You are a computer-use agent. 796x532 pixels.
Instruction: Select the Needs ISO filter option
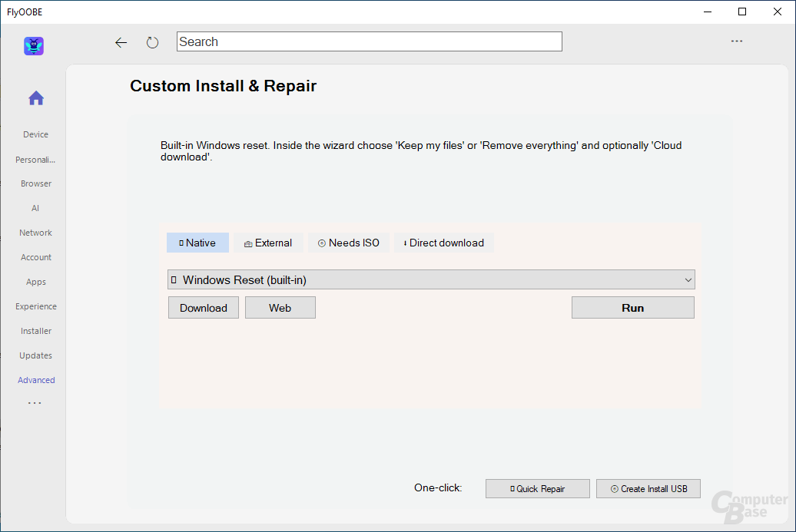point(349,243)
